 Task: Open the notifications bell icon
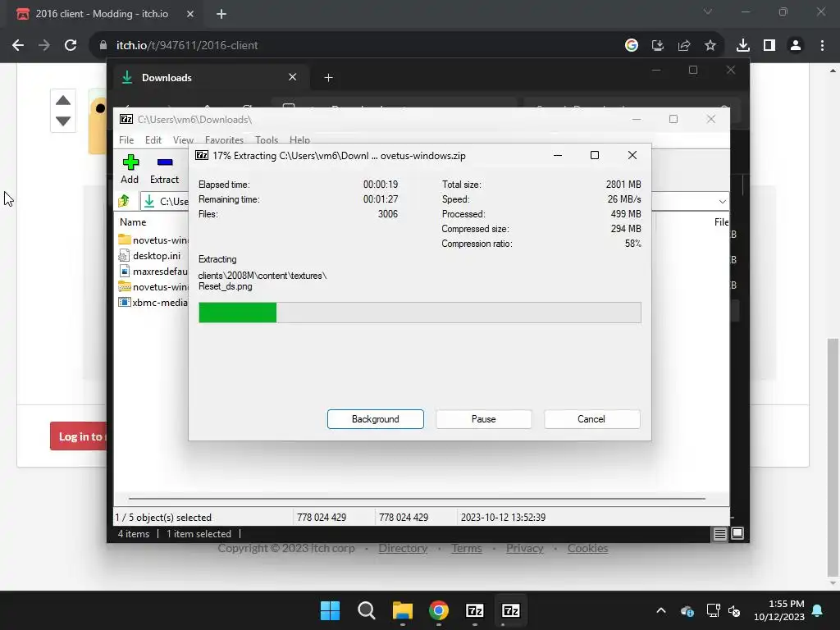pos(818,610)
